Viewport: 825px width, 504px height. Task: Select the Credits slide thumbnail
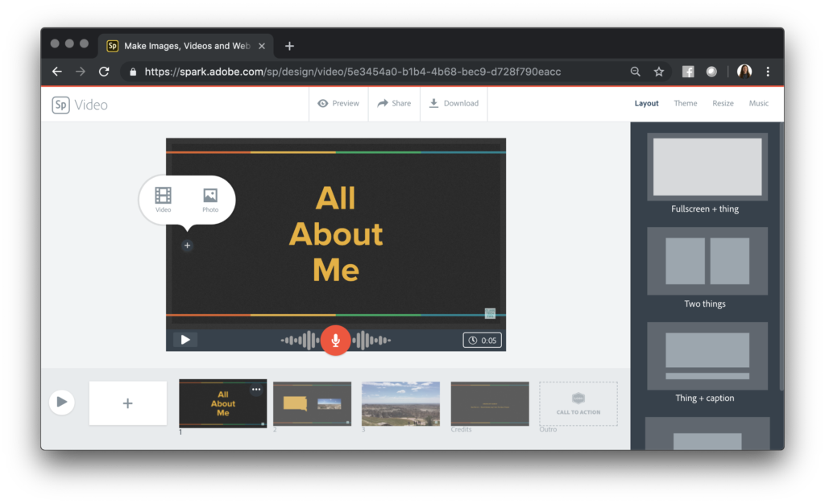pyautogui.click(x=489, y=403)
